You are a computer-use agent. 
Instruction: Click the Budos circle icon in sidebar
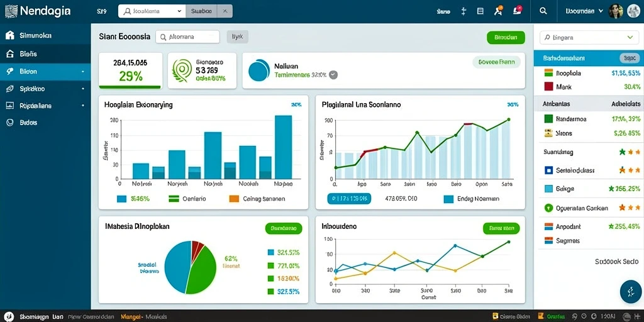pos(10,123)
